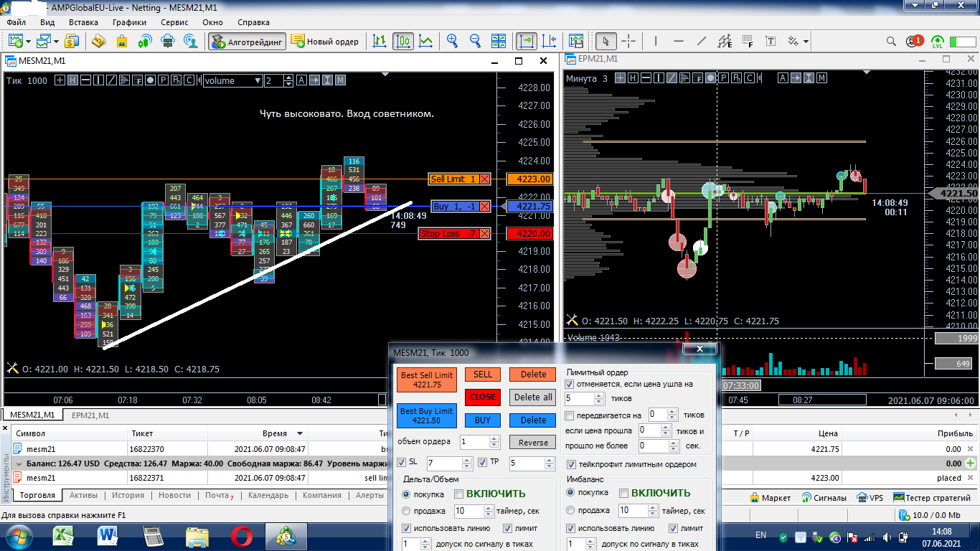Switch chart to candlestick view
Image resolution: width=980 pixels, height=551 pixels.
(402, 42)
